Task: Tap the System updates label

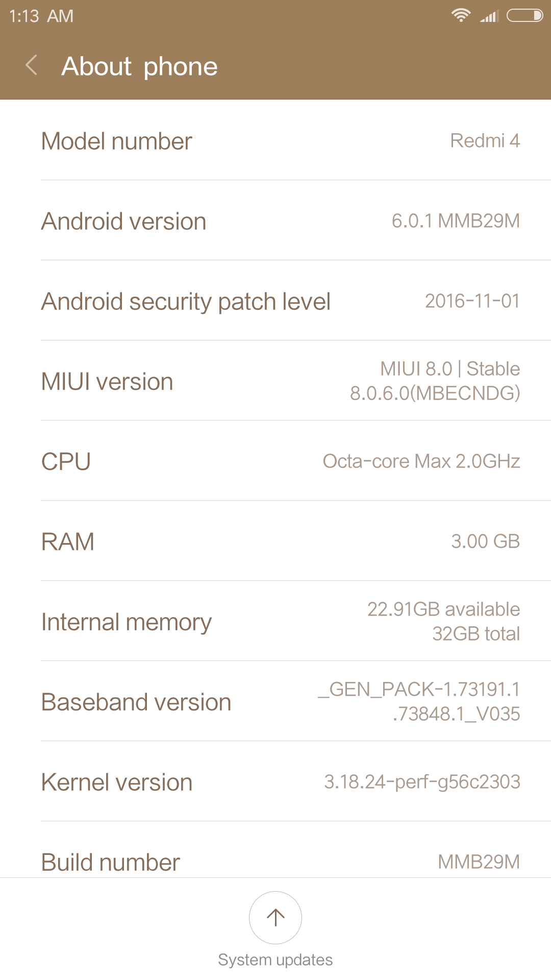Action: coord(275,960)
